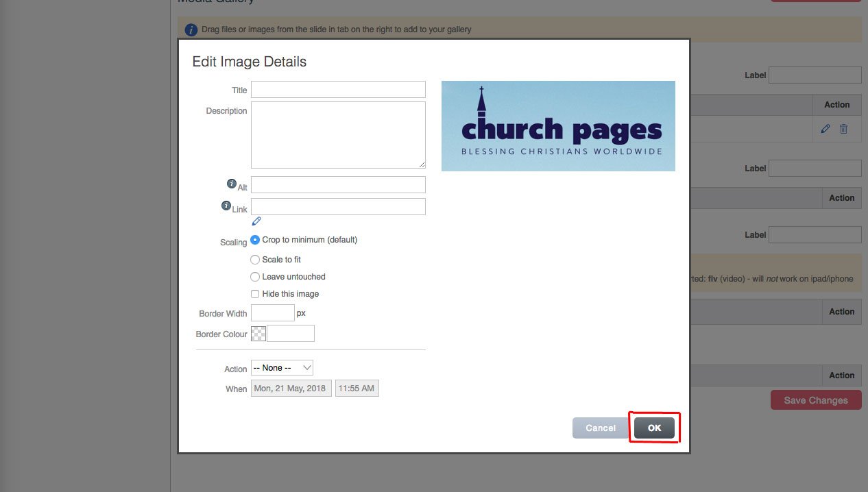
Task: Click into the Description text area
Action: pyautogui.click(x=338, y=135)
